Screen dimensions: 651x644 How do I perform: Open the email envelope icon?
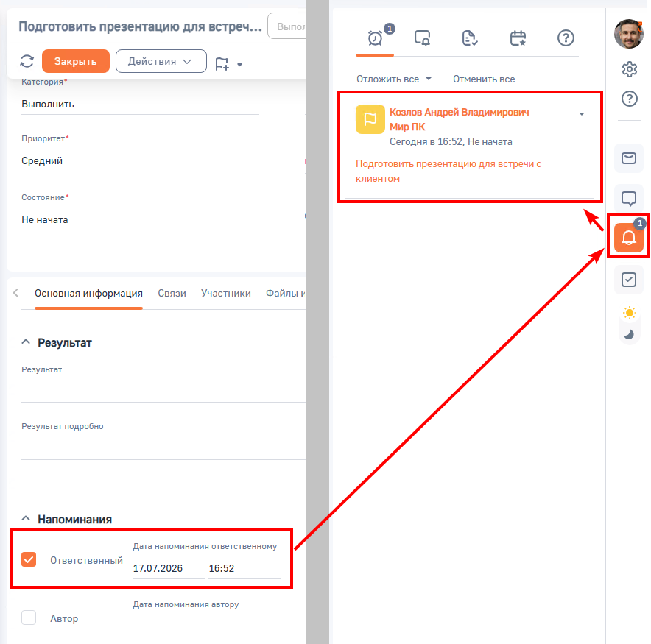point(629,158)
